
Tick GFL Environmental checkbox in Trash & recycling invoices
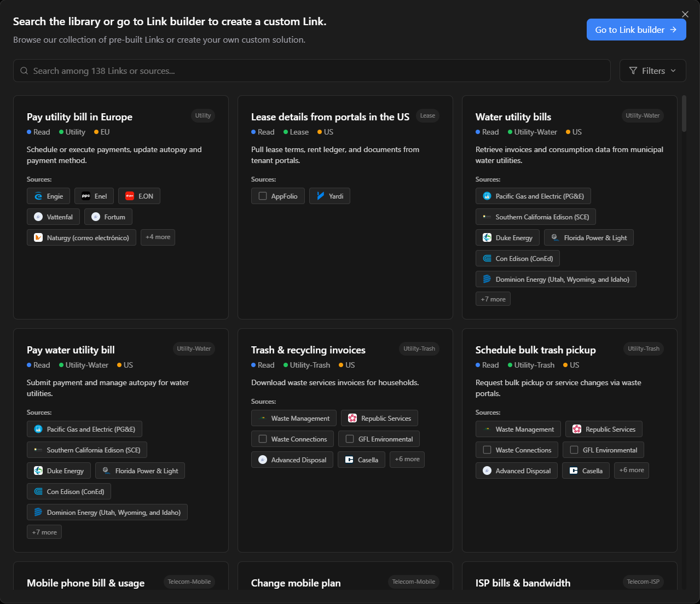tap(350, 439)
